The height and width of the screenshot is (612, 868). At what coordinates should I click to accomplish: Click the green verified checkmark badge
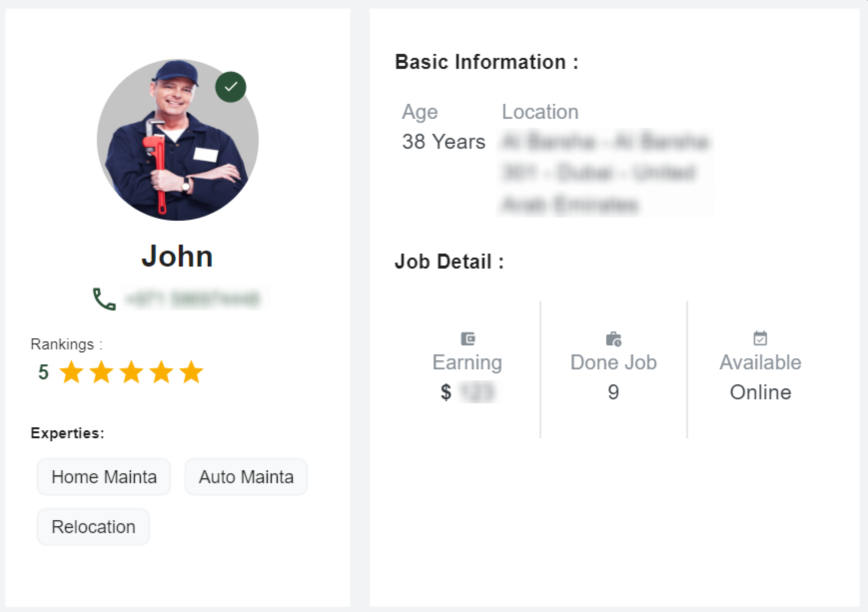tap(231, 87)
